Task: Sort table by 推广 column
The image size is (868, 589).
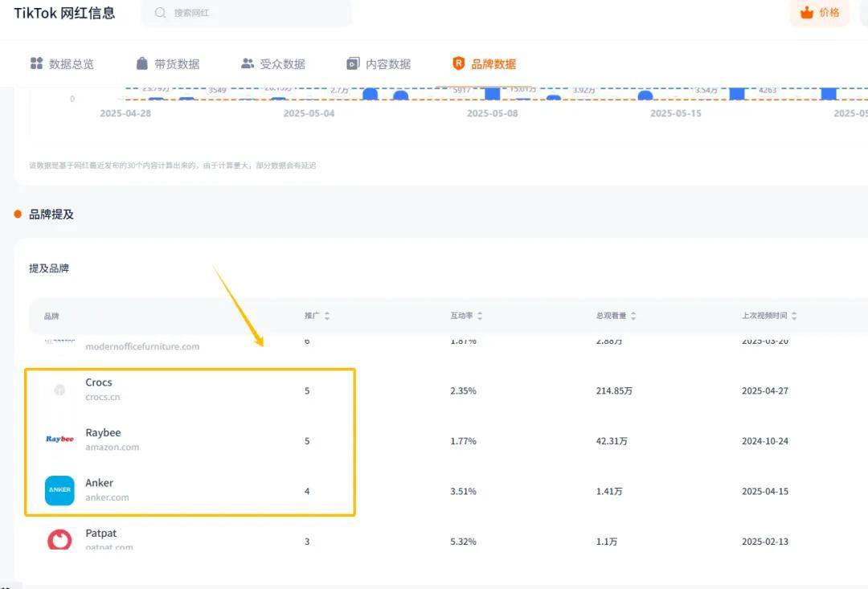Action: 317,317
